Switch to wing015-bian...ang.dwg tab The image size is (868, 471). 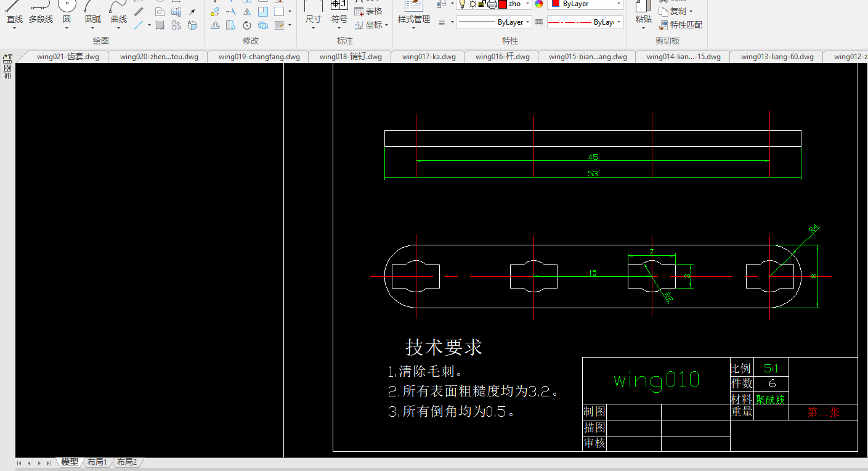point(588,57)
